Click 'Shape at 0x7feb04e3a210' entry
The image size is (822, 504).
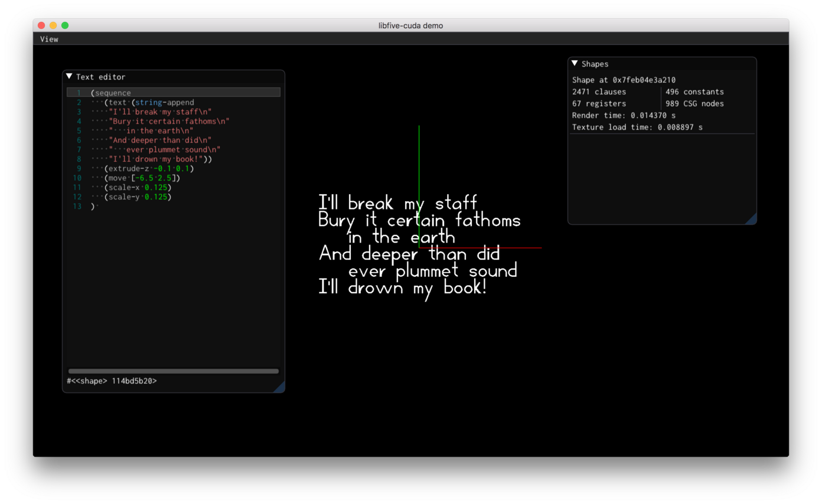[x=624, y=80]
